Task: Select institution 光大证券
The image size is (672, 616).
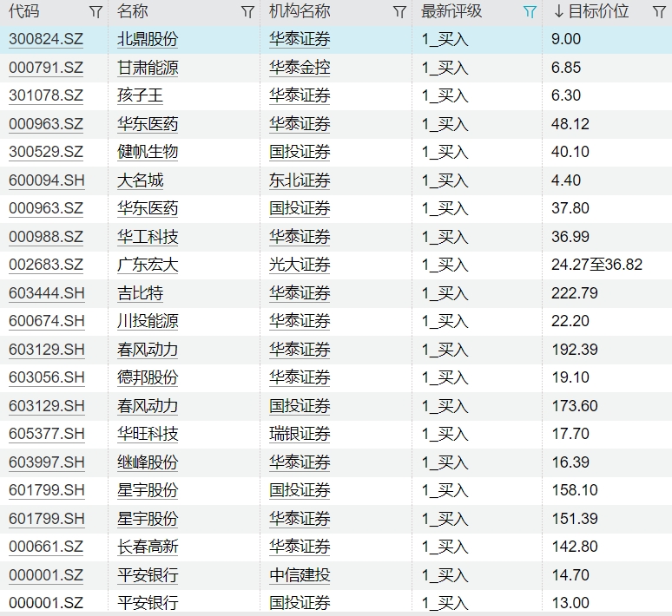Action: tap(300, 265)
